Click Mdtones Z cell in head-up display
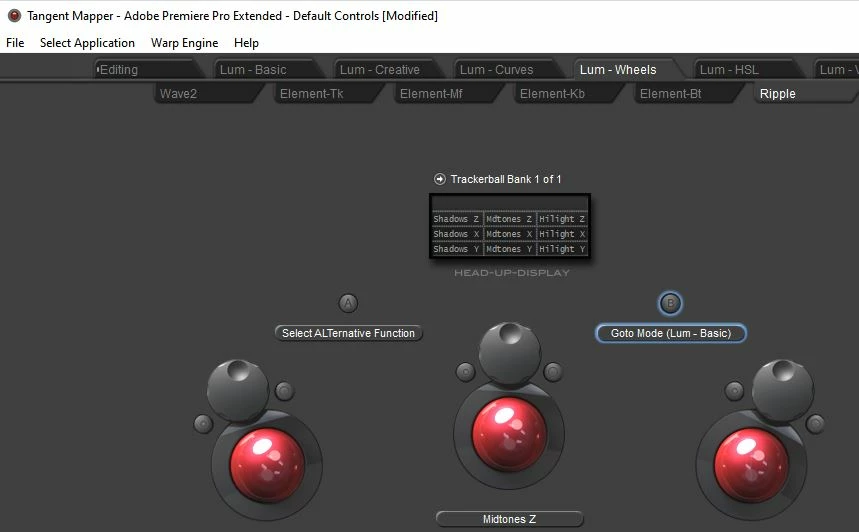Image resolution: width=859 pixels, height=532 pixels. pos(509,219)
